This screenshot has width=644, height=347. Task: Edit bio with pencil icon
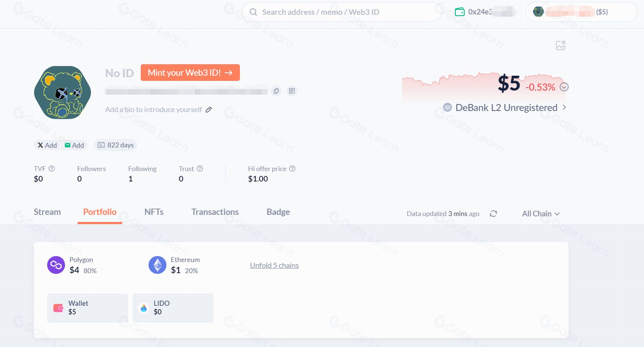(209, 109)
